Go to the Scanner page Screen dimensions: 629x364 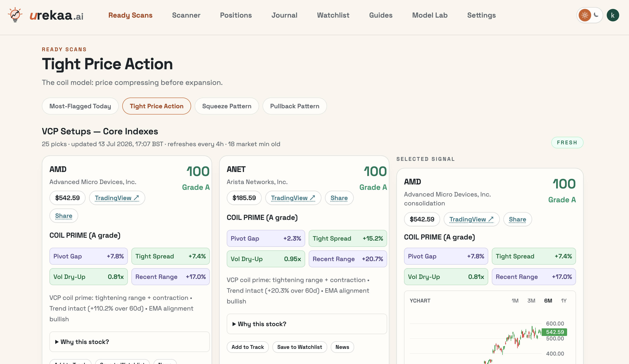(186, 15)
